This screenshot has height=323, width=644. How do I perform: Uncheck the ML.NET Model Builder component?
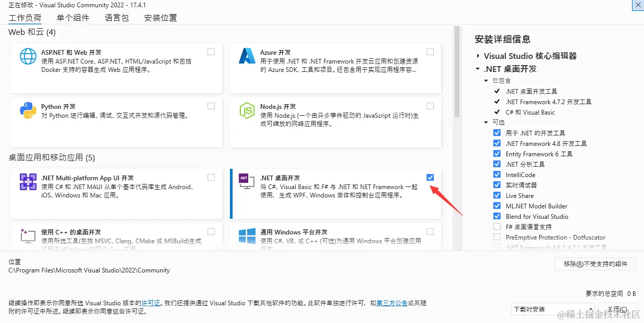(497, 206)
